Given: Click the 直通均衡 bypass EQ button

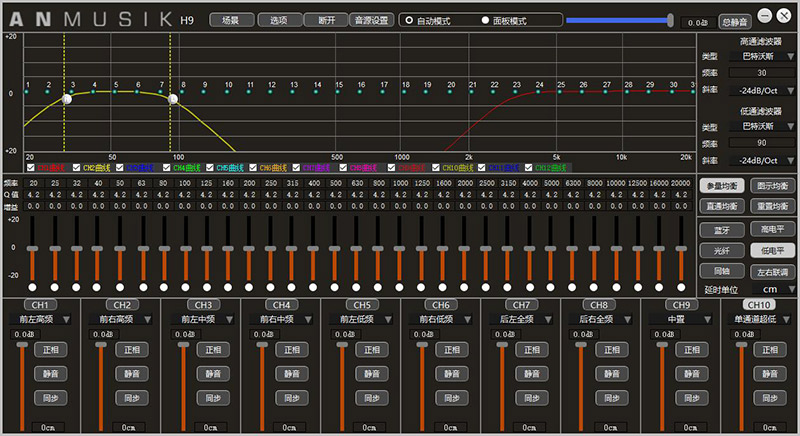Looking at the screenshot, I should (722, 204).
